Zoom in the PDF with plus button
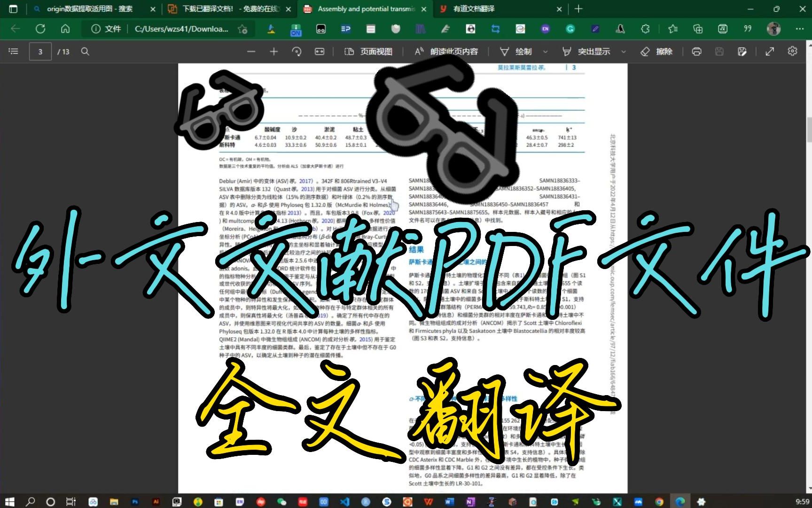Image resolution: width=812 pixels, height=508 pixels. click(x=274, y=51)
